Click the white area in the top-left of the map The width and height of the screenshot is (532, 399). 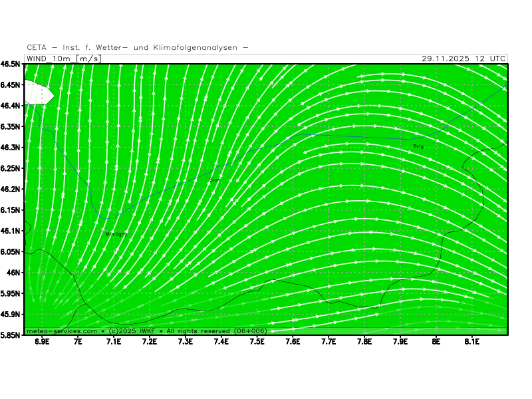tap(37, 92)
